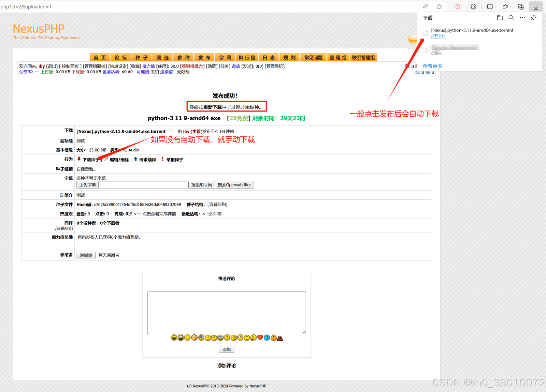The width and height of the screenshot is (546, 392).
Task: Open the browser read-aloud icon
Action: [425, 6]
